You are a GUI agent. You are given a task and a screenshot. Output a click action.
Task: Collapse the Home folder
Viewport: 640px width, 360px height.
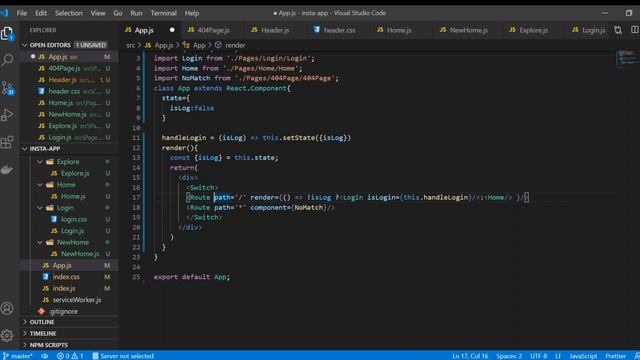click(40, 184)
